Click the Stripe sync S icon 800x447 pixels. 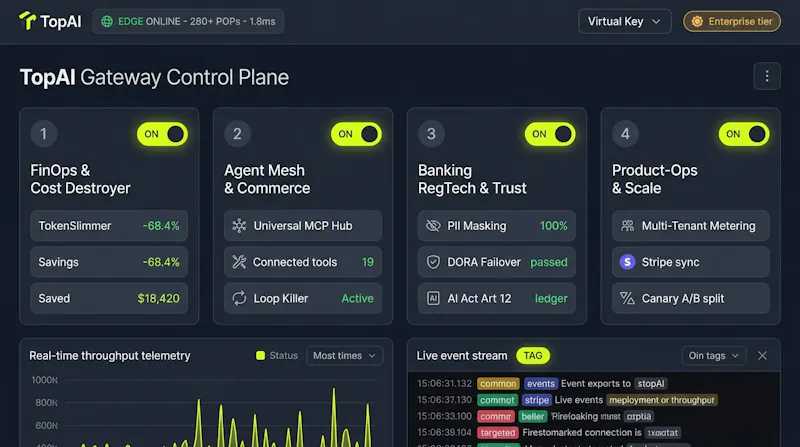(x=627, y=262)
